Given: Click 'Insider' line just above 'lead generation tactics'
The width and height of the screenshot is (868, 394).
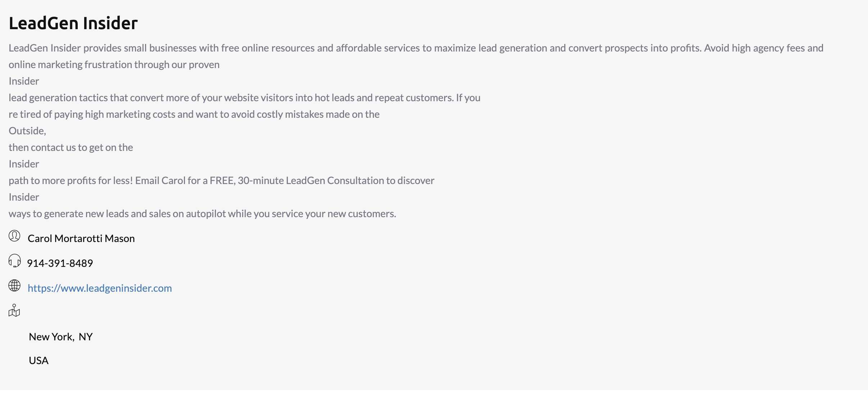Looking at the screenshot, I should point(24,81).
